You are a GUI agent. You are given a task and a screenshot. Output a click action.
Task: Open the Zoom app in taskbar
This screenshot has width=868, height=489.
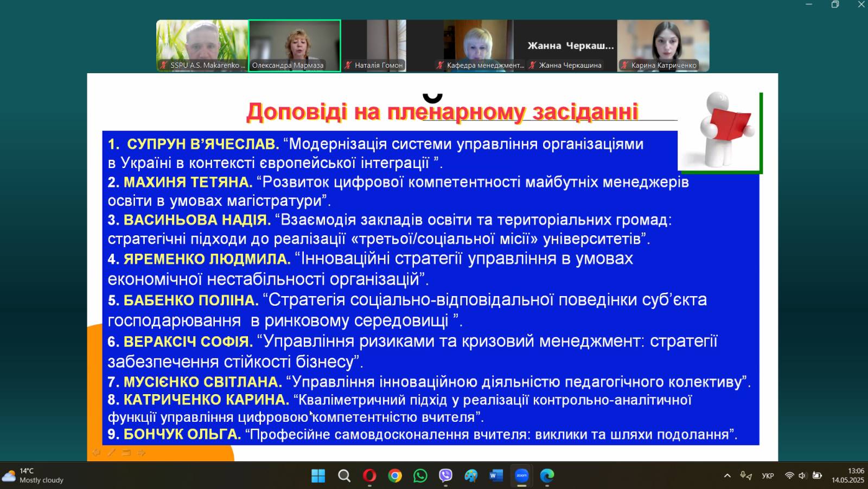pyautogui.click(x=521, y=476)
